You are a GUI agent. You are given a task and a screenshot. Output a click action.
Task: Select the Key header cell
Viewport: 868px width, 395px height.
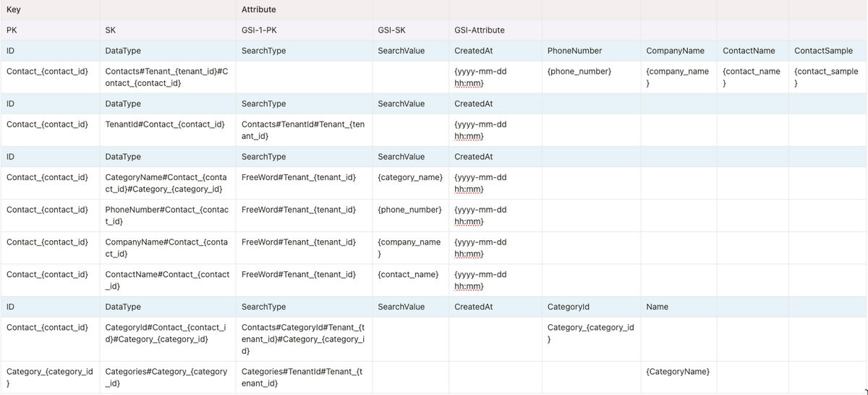(x=50, y=10)
